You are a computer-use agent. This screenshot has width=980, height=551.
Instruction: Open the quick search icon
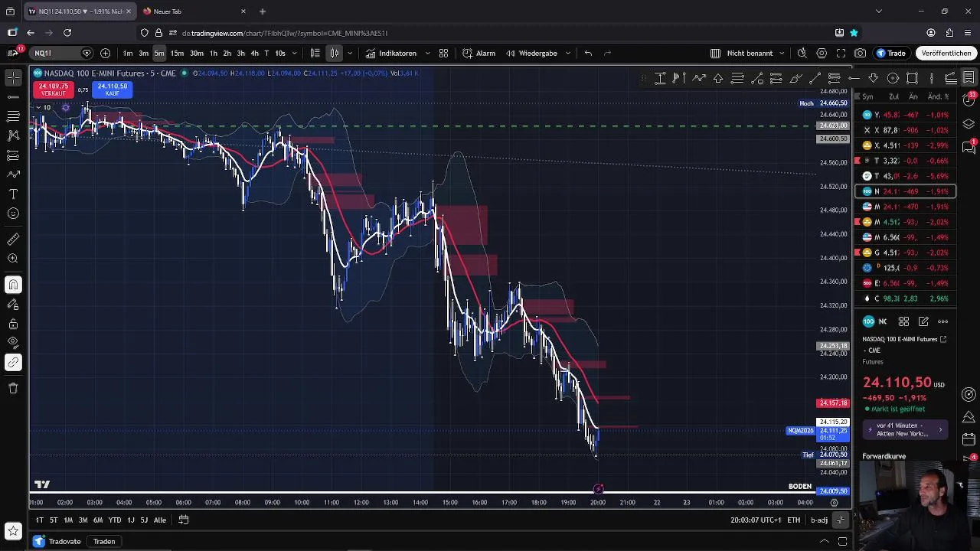[x=802, y=53]
